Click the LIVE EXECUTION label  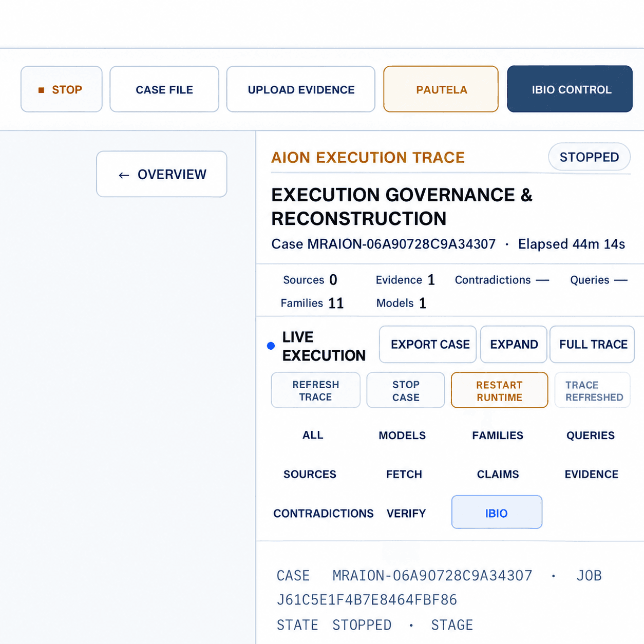coord(324,346)
